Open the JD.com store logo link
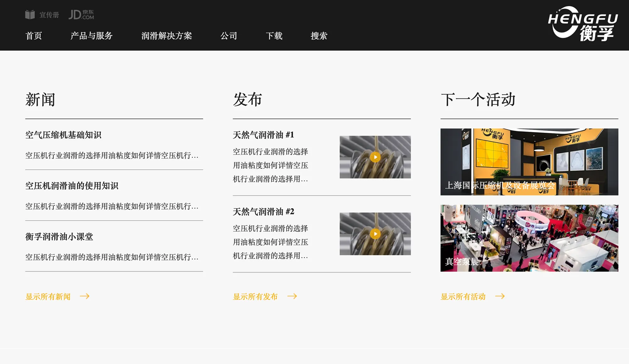Viewport: 629px width, 364px height. (81, 15)
